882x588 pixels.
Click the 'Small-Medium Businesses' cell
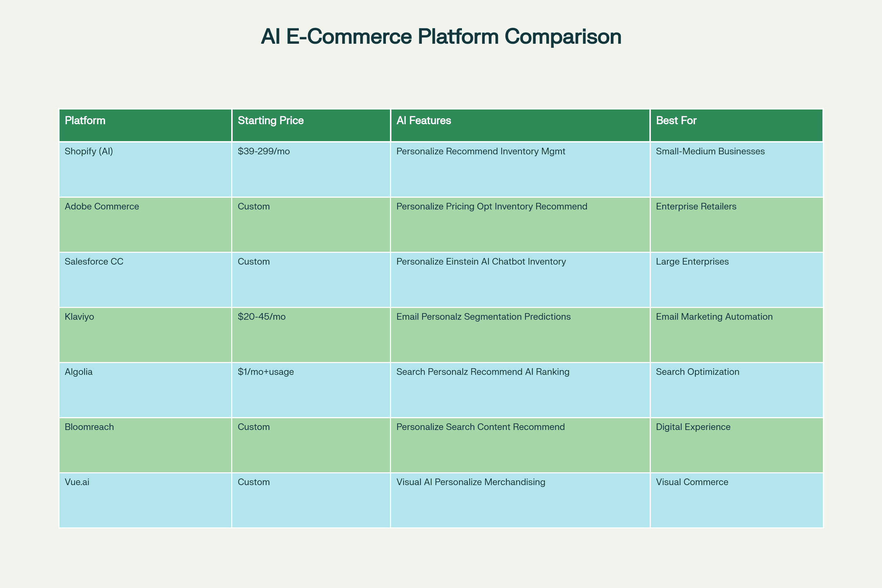point(736,169)
